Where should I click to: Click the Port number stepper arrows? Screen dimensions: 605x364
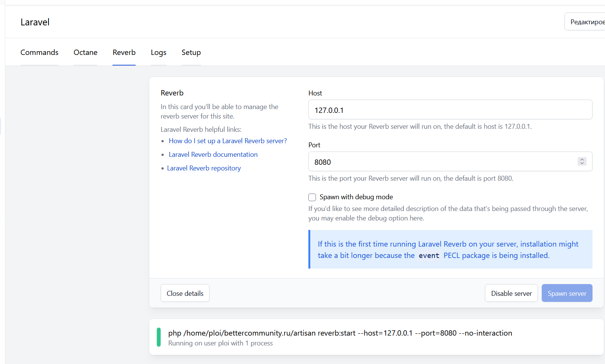click(582, 161)
